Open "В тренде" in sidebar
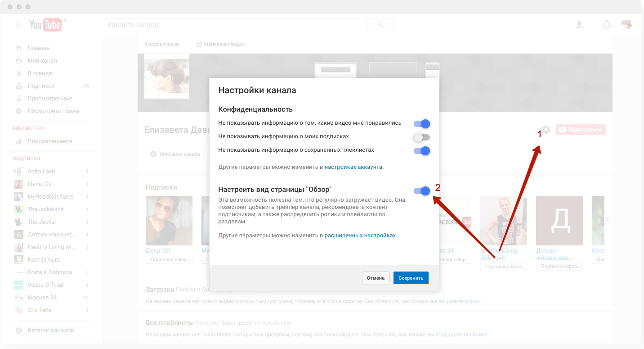 [x=40, y=73]
